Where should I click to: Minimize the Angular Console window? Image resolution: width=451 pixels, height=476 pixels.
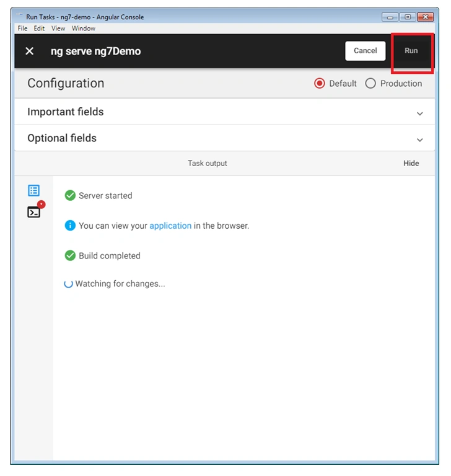coord(390,17)
